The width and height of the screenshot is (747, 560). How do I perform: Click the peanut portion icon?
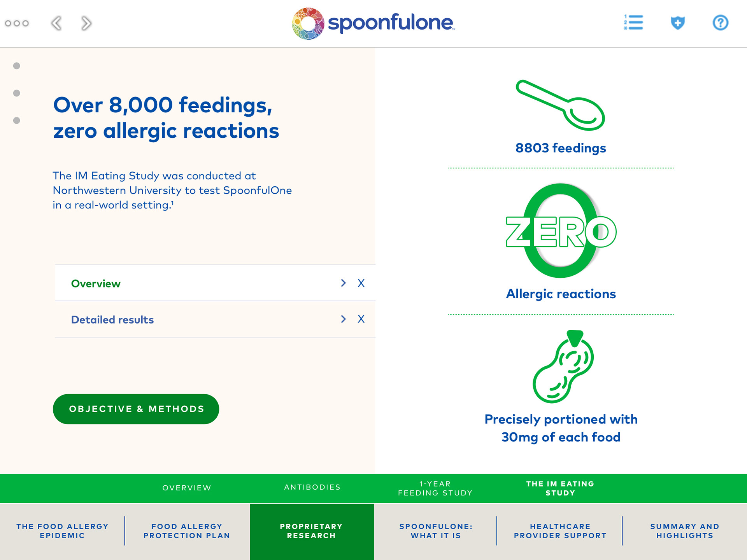click(563, 366)
